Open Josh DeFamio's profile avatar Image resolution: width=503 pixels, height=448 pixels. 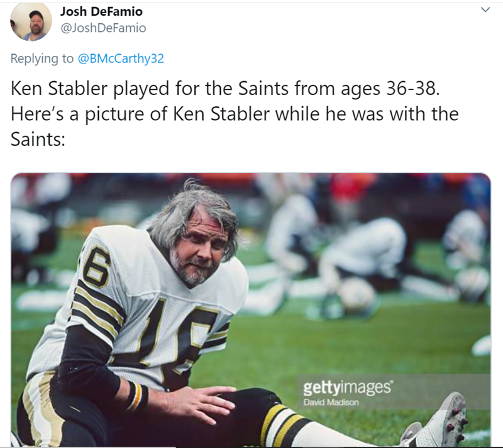click(x=30, y=21)
